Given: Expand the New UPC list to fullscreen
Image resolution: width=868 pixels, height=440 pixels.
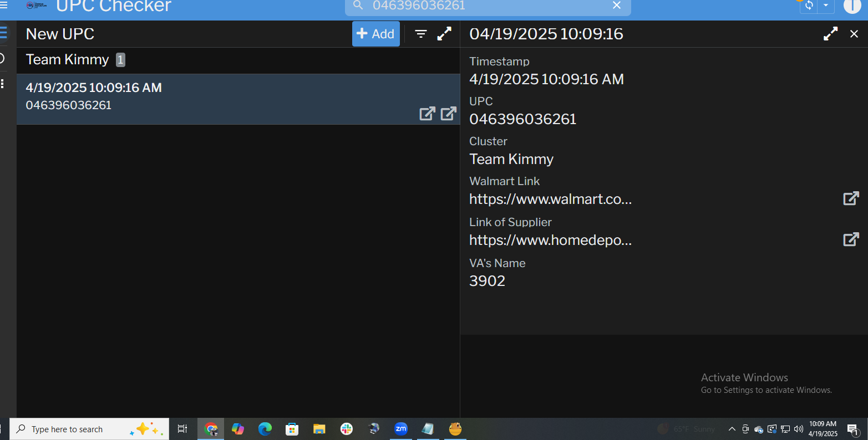Looking at the screenshot, I should (444, 34).
